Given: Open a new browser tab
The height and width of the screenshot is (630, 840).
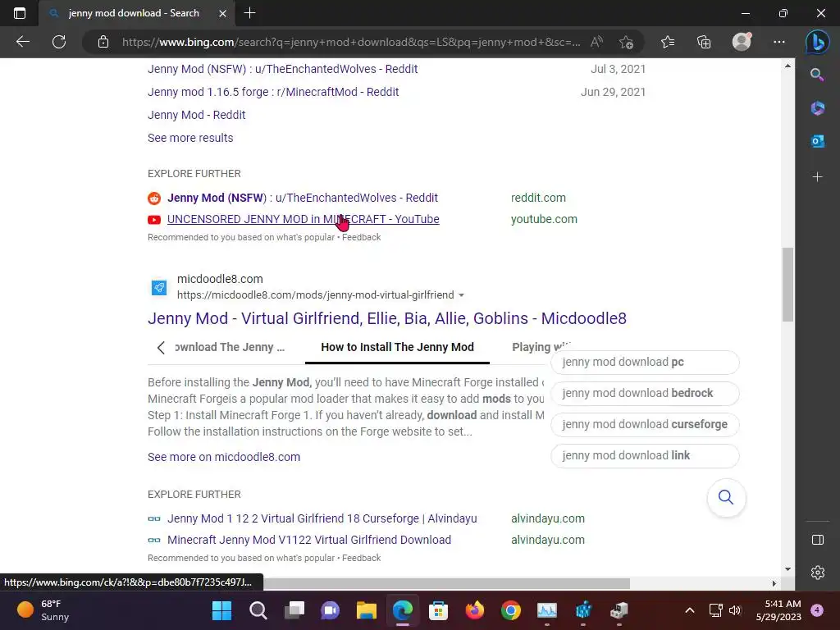Looking at the screenshot, I should point(249,13).
